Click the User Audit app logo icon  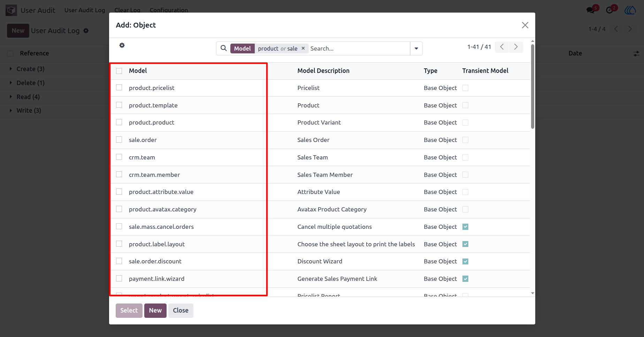click(x=11, y=10)
